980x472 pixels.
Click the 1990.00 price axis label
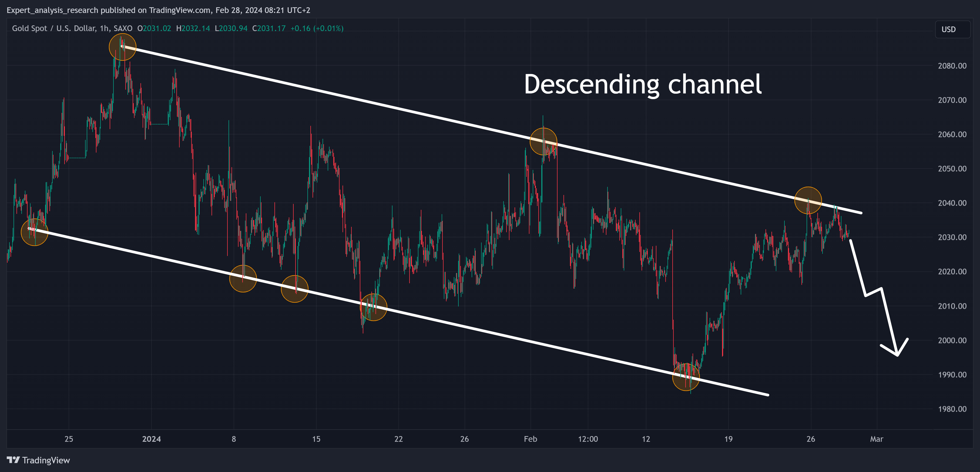952,375
